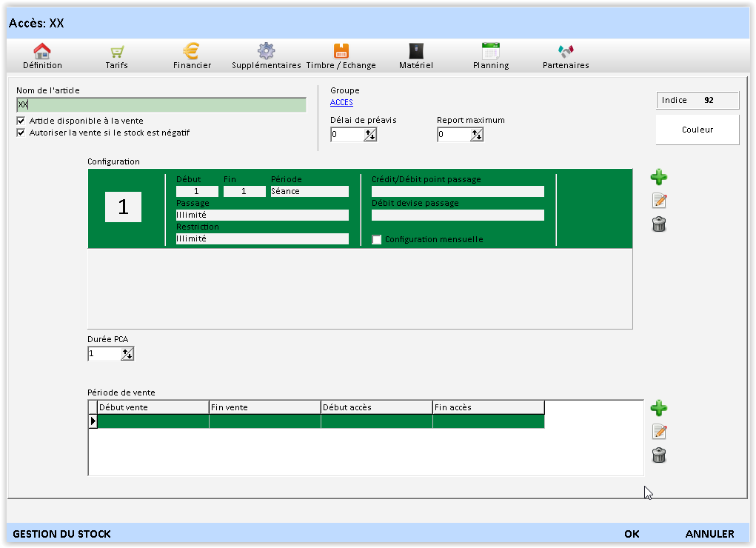
Task: Edit the selected configuration entry
Action: point(658,201)
